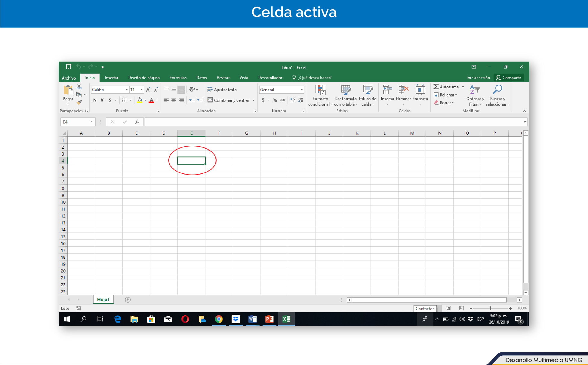Open the General number format dropdown

coord(302,90)
